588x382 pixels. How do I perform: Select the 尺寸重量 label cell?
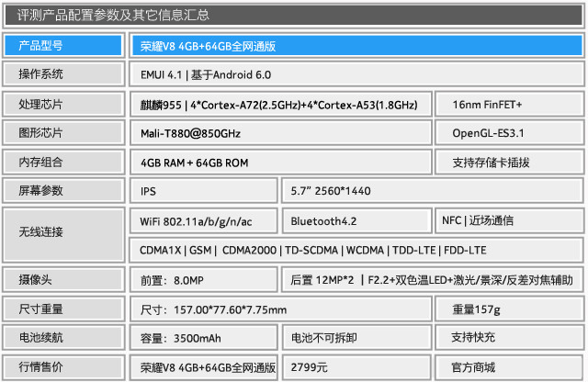click(63, 309)
